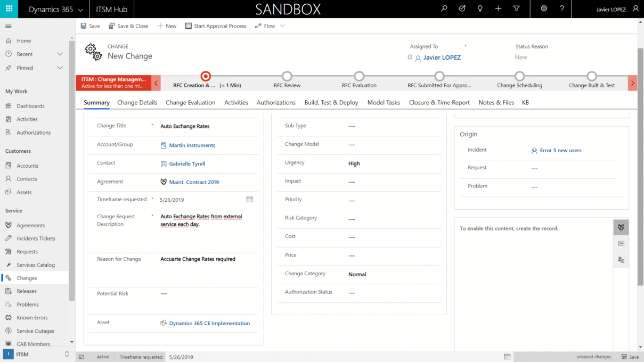Click Save in command bar
The width and height of the screenshot is (644, 362).
coord(90,26)
